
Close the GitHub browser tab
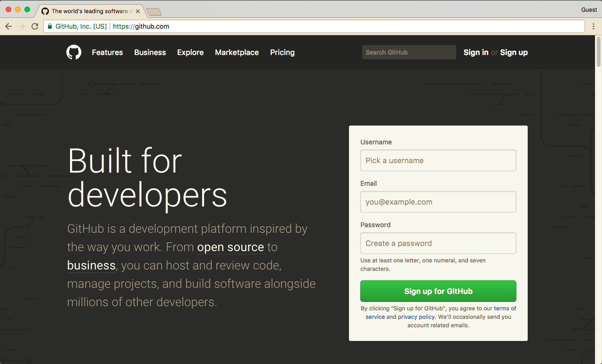[x=138, y=11]
